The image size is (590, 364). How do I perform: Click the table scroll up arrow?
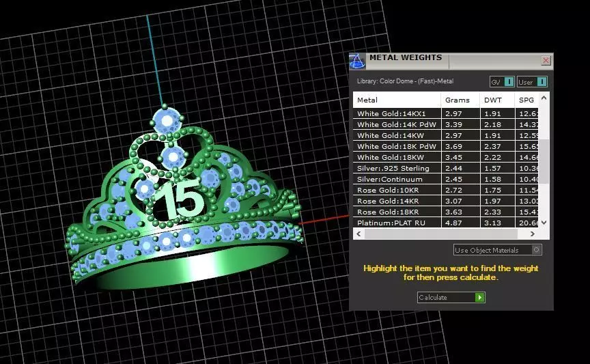[x=544, y=98]
